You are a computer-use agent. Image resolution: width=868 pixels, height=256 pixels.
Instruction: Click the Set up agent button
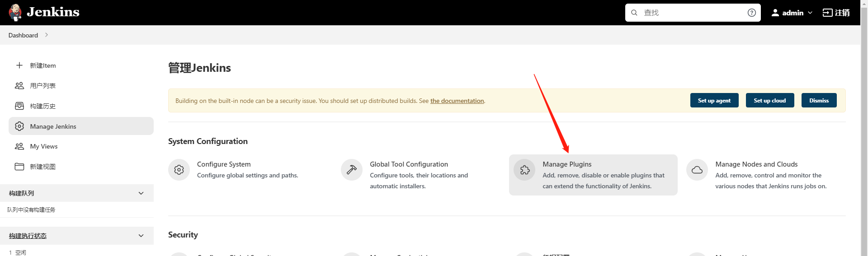(714, 100)
